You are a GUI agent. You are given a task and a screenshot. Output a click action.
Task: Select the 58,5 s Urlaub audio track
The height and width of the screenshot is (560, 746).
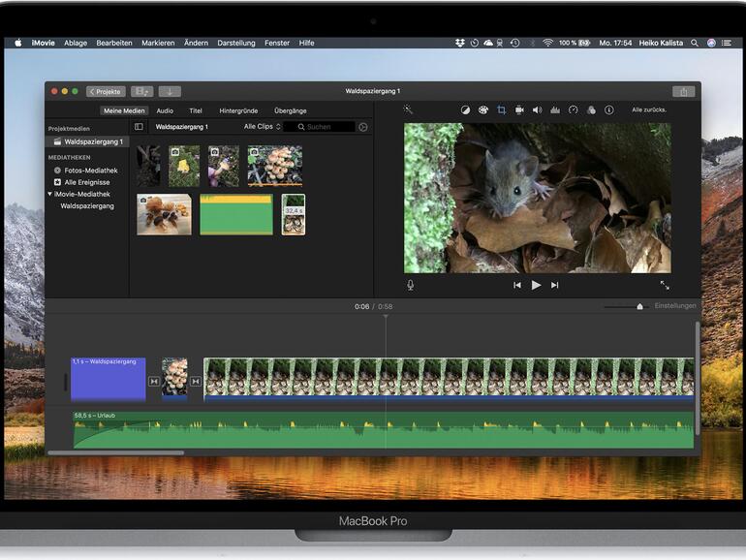click(384, 429)
